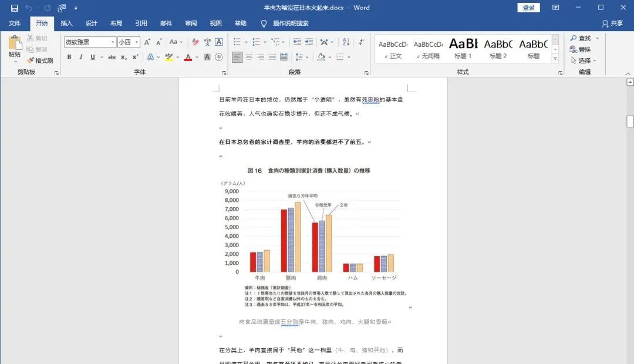This screenshot has height=364, width=634.
Task: Click the vertical scrollbar thumb
Action: 630,122
